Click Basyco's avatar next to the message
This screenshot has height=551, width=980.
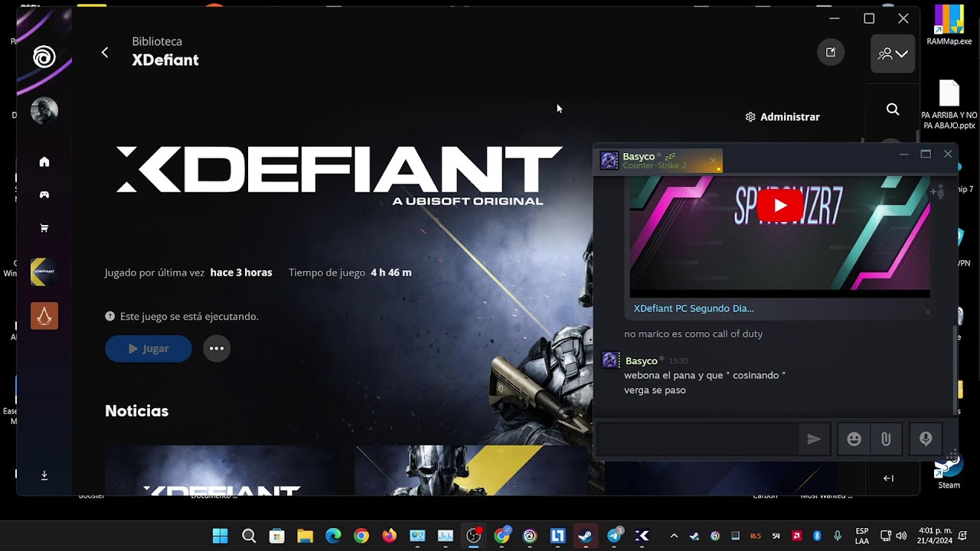click(610, 360)
